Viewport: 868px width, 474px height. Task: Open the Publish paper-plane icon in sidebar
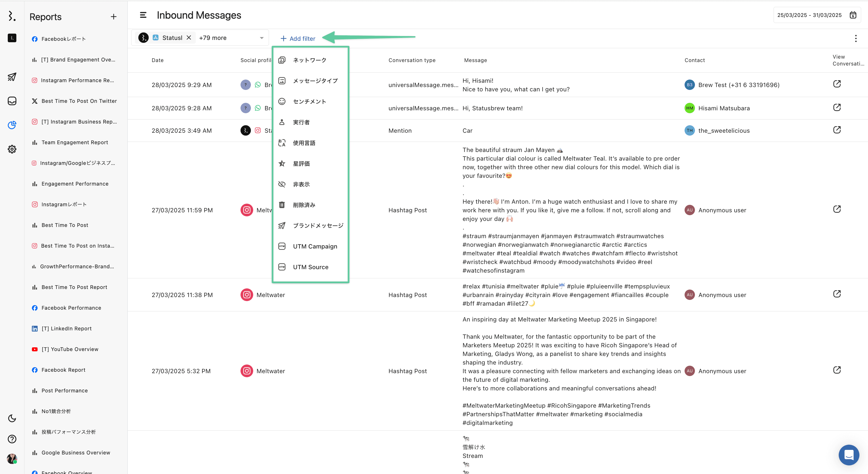(x=12, y=77)
